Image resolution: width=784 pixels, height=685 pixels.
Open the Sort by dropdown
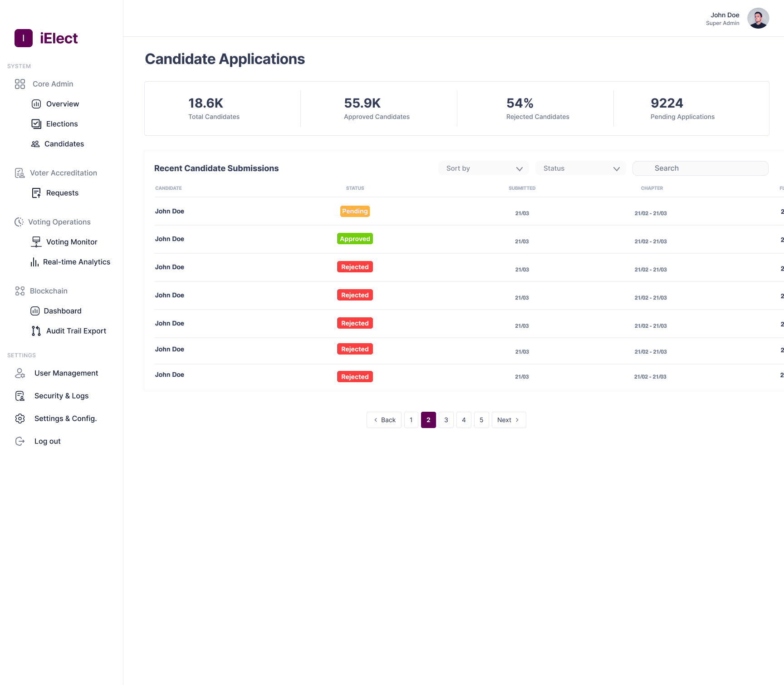point(484,168)
